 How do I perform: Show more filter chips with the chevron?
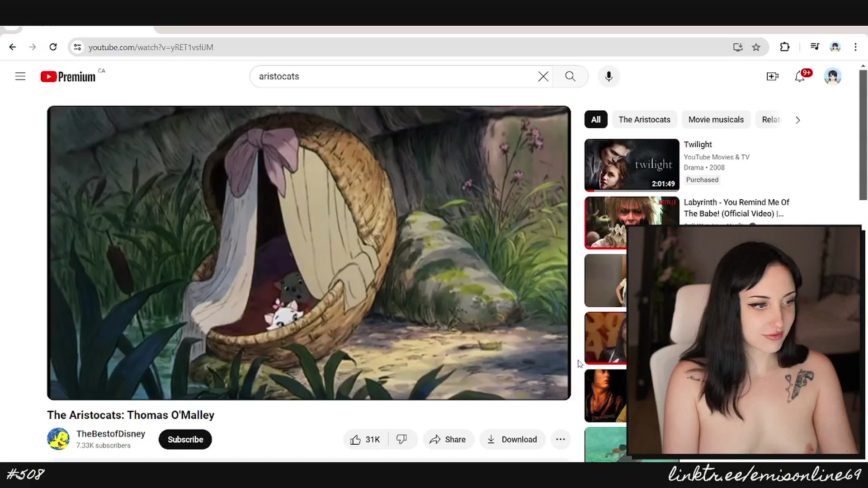(798, 120)
